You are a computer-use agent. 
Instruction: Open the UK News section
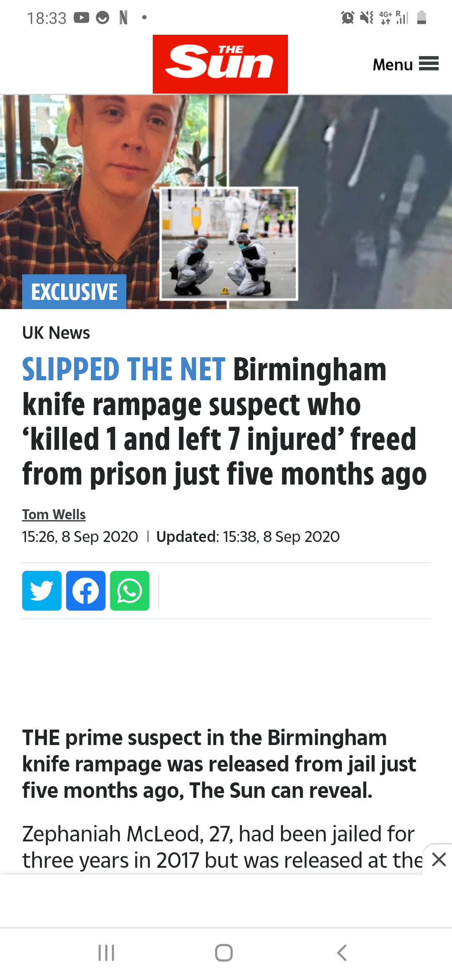(56, 333)
